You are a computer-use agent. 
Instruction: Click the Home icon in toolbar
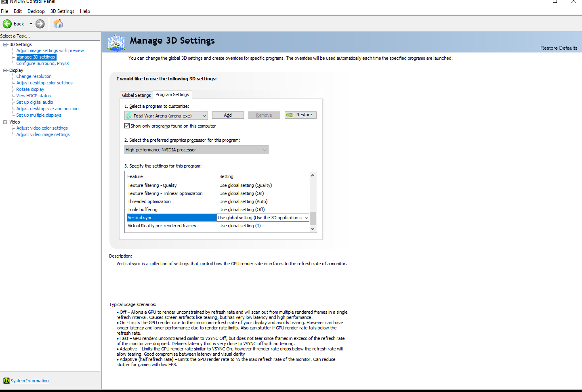click(x=58, y=24)
